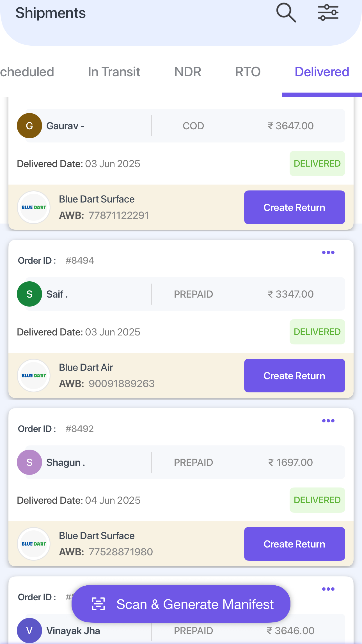Create return for Gaurav's Blue Dart shipment
This screenshot has width=362, height=644.
[x=294, y=207]
